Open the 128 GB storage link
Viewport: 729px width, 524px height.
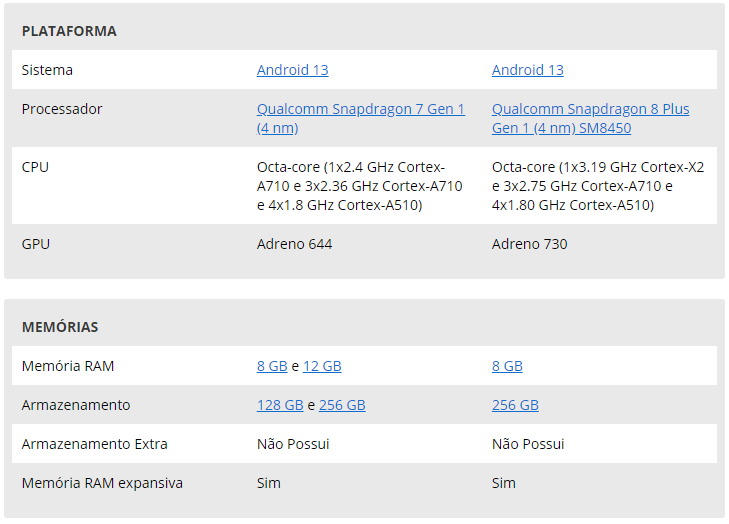click(x=280, y=405)
